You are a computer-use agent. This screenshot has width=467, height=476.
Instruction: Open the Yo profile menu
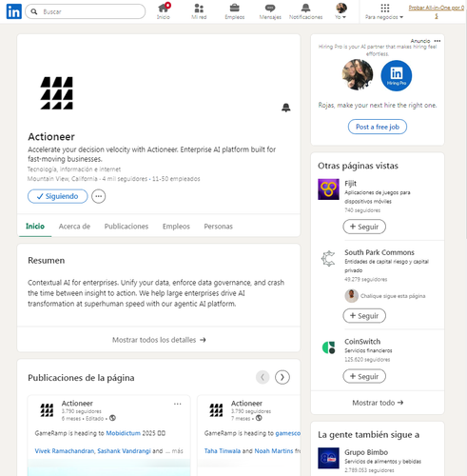[x=341, y=11]
